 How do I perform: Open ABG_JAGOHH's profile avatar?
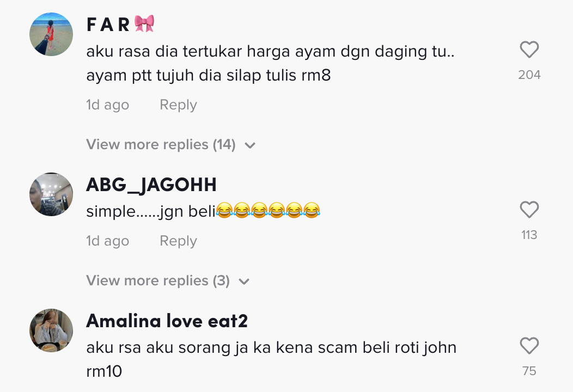tap(51, 194)
